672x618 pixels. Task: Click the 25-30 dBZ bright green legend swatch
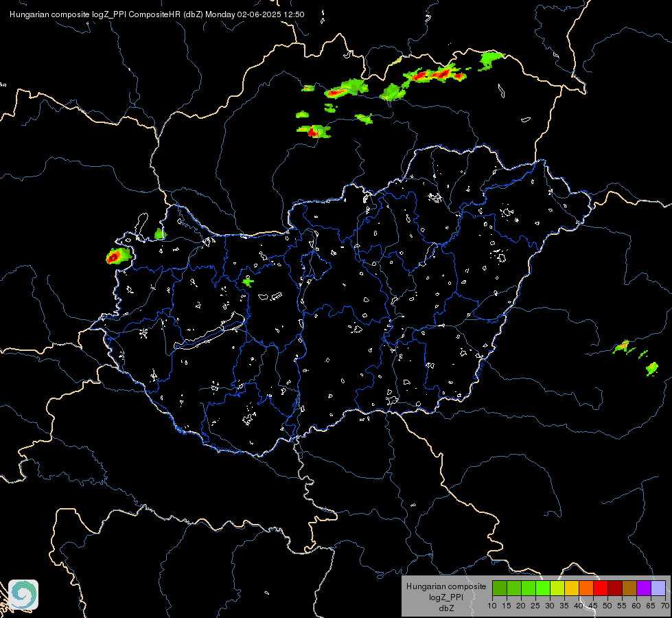(543, 588)
